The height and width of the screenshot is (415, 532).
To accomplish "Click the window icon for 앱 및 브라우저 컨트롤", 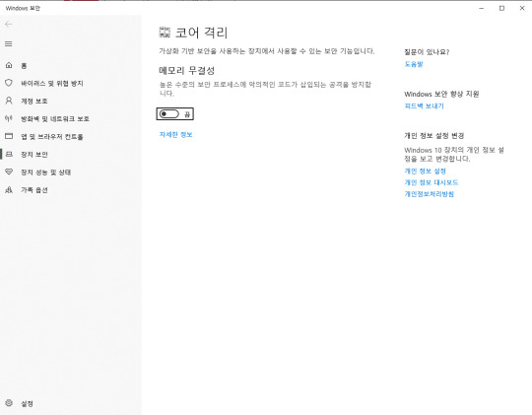I will pos(9,136).
